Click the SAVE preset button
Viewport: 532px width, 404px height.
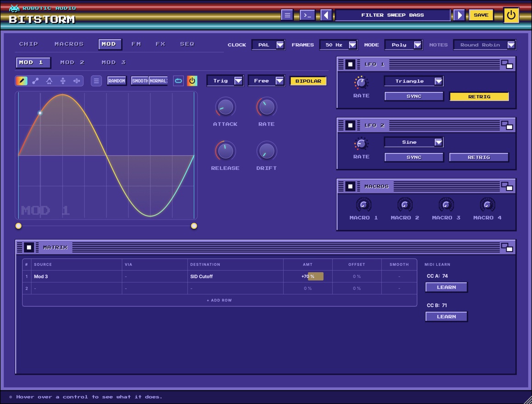pos(481,15)
